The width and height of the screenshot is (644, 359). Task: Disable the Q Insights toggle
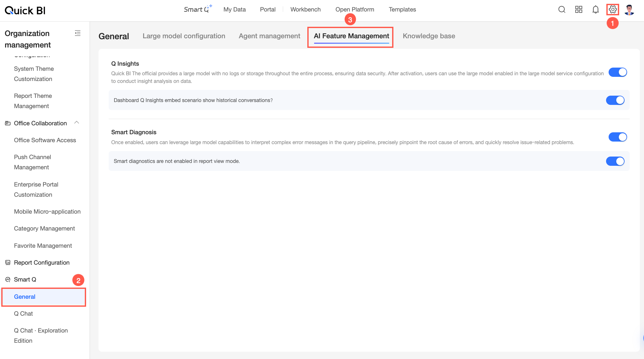[x=618, y=72]
